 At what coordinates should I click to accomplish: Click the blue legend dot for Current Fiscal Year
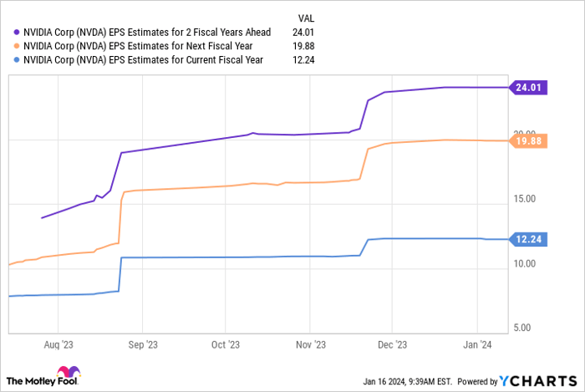point(18,59)
